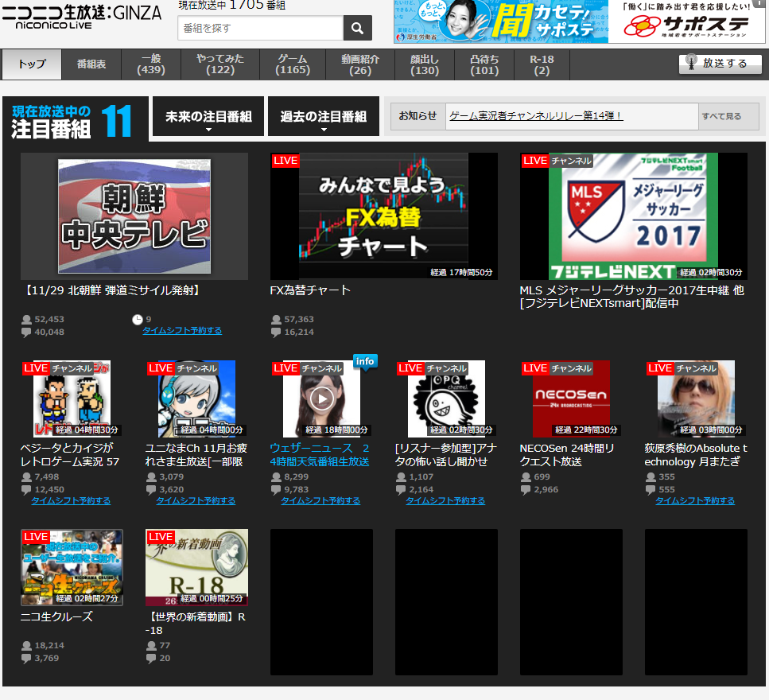Click the comment icon beside 16,214
Image resolution: width=769 pixels, height=700 pixels.
(276, 332)
